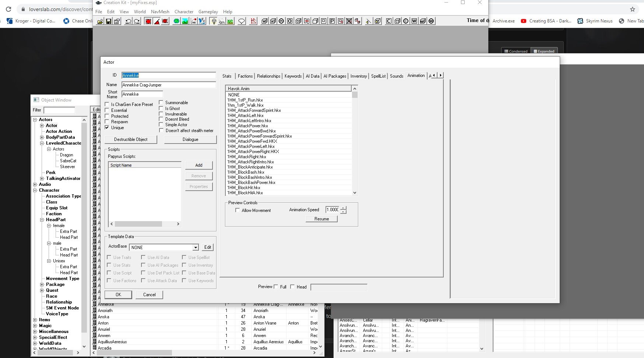Check the Is Ghost option

tap(161, 109)
